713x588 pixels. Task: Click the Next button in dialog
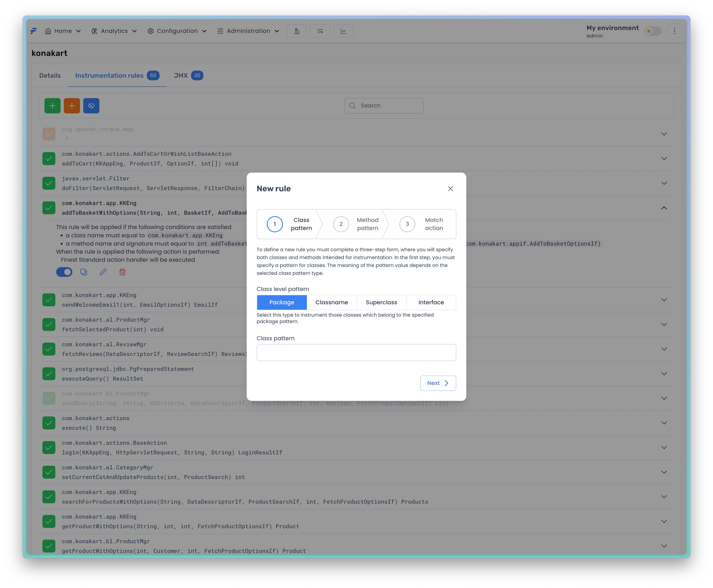(438, 383)
